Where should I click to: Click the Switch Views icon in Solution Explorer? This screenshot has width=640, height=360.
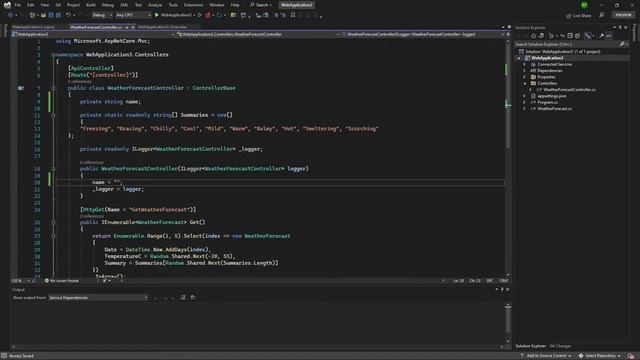point(541,36)
